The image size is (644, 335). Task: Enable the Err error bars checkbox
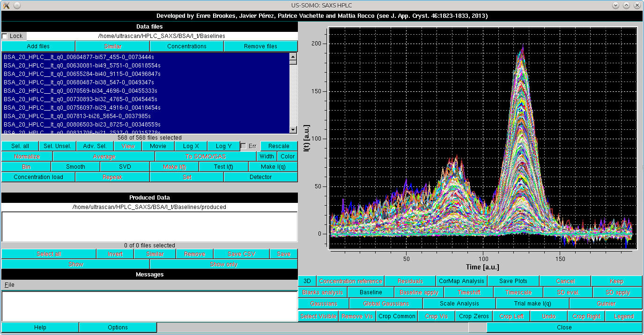243,146
